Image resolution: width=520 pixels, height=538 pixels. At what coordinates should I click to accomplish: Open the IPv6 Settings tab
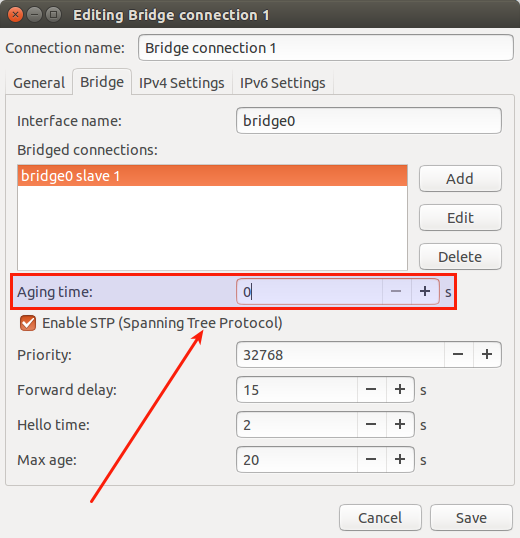coord(283,83)
